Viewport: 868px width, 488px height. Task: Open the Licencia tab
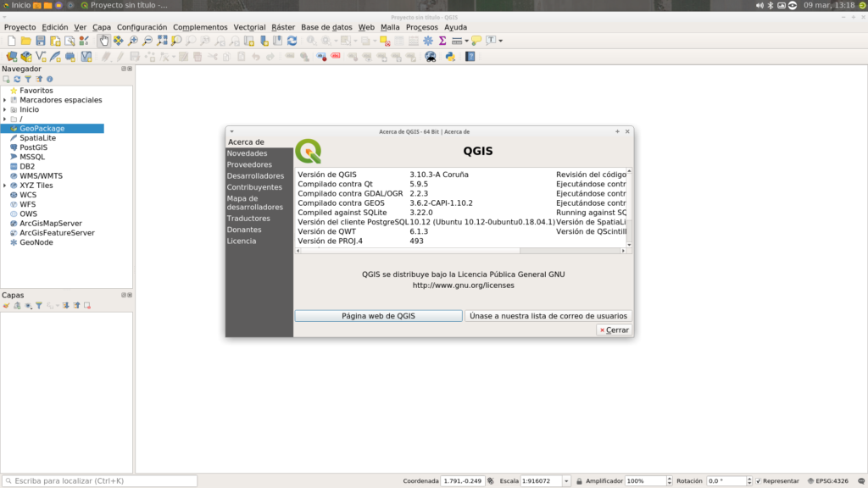(x=242, y=241)
